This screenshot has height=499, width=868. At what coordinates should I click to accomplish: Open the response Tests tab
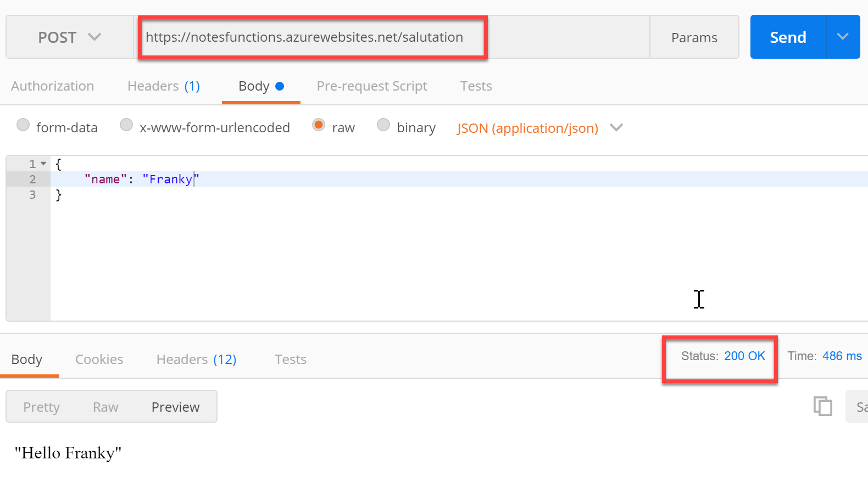291,360
